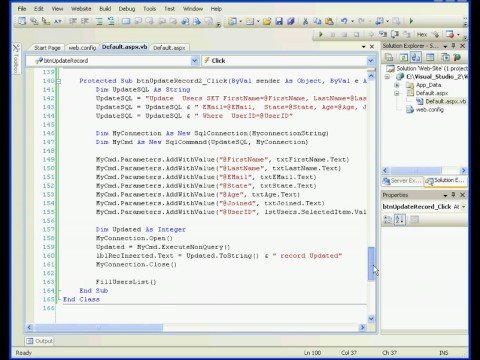The width and height of the screenshot is (480, 360).
Task: Click the Decrease Indent icon
Action: coord(73,22)
